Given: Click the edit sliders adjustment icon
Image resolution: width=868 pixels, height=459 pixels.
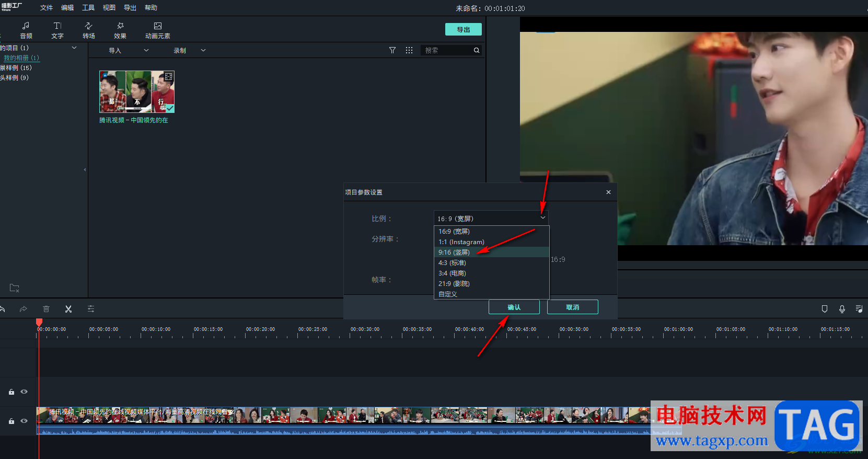Looking at the screenshot, I should pos(91,309).
